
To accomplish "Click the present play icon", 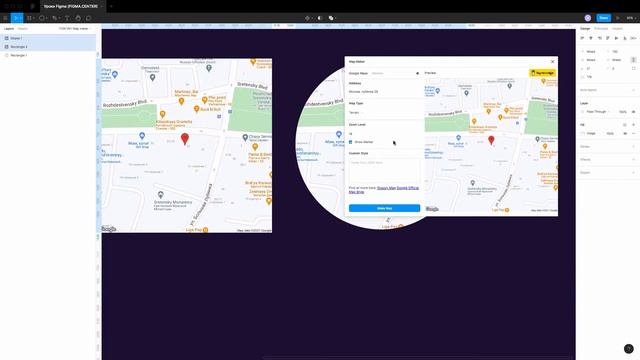I will coord(618,18).
